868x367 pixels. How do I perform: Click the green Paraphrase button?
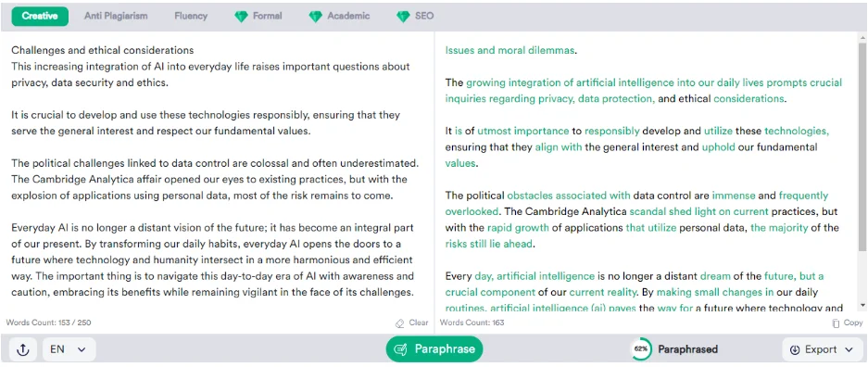(x=434, y=349)
